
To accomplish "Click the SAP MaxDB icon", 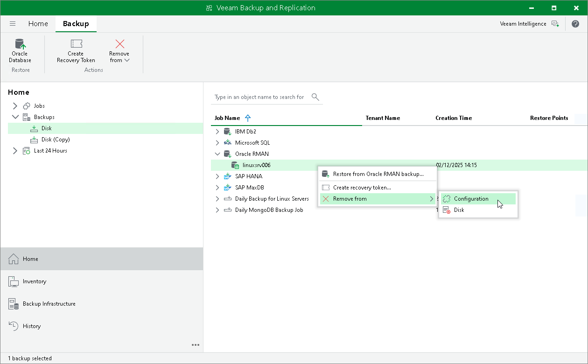I will click(x=227, y=188).
